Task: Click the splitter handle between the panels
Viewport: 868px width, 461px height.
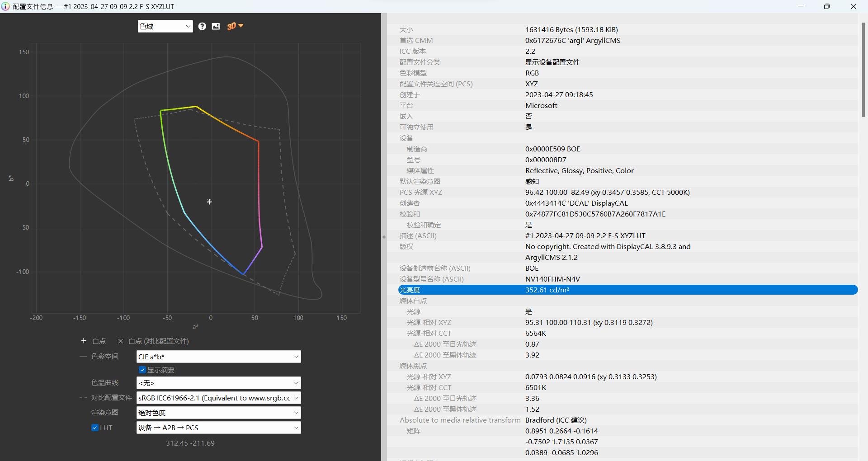Action: (x=384, y=237)
